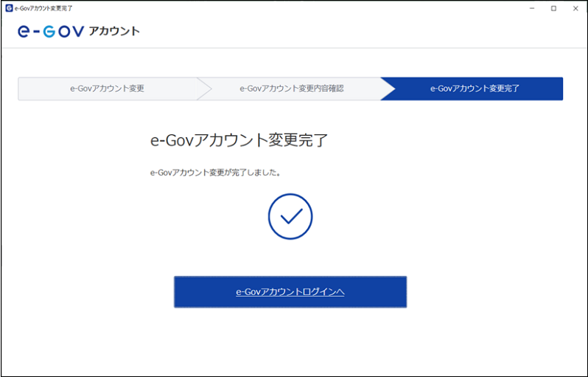Click the app icon in the title bar
The height and width of the screenshot is (377, 588).
[x=9, y=8]
